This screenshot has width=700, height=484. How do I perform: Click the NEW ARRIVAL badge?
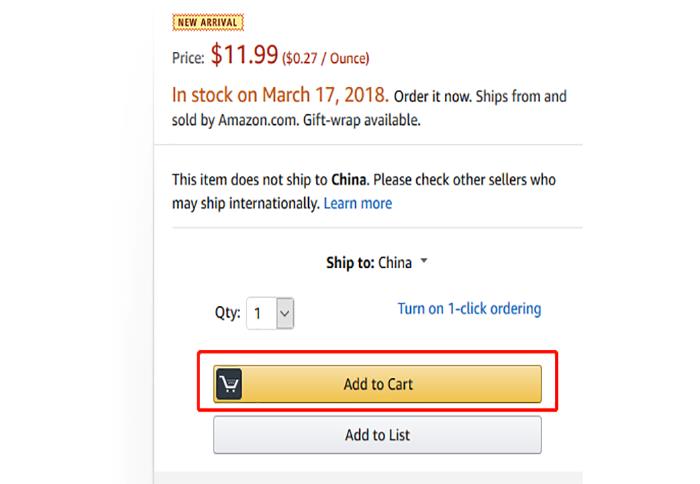208,22
